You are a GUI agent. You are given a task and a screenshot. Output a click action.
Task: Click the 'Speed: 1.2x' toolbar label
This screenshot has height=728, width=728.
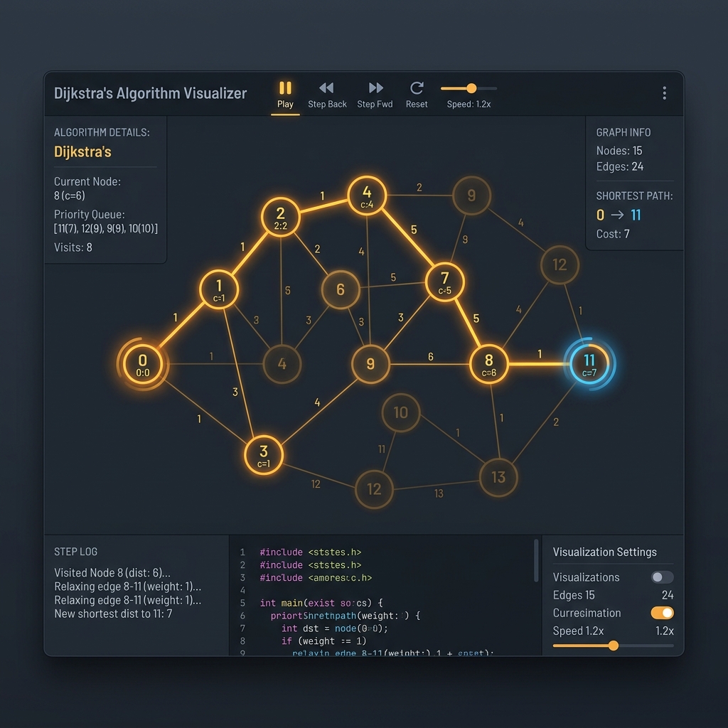(469, 104)
